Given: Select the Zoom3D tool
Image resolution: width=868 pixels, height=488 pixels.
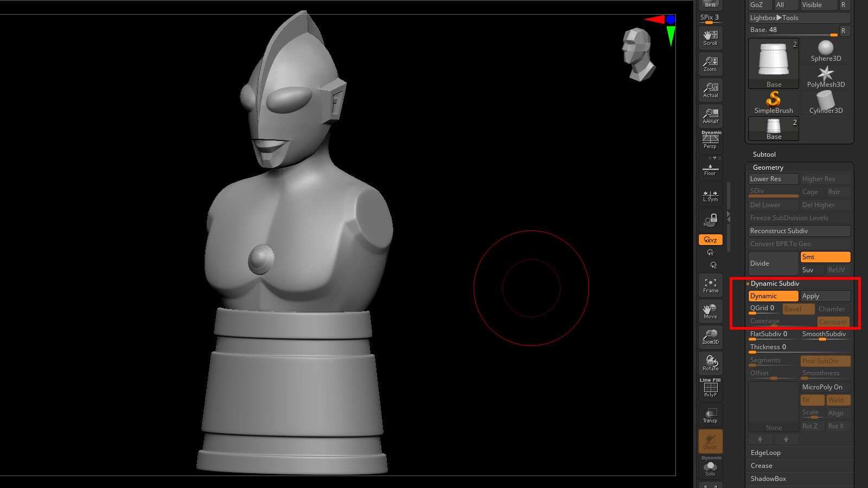Looking at the screenshot, I should (710, 337).
